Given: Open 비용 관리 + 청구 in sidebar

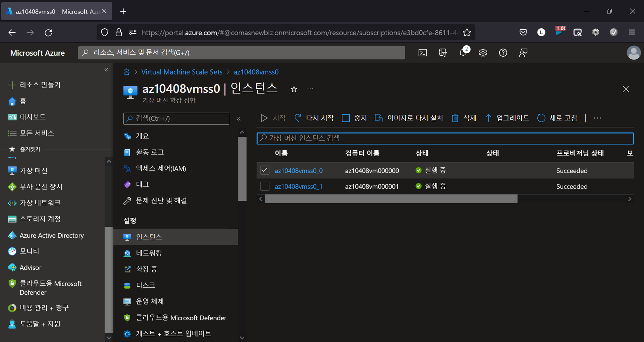Looking at the screenshot, I should click(x=38, y=308).
